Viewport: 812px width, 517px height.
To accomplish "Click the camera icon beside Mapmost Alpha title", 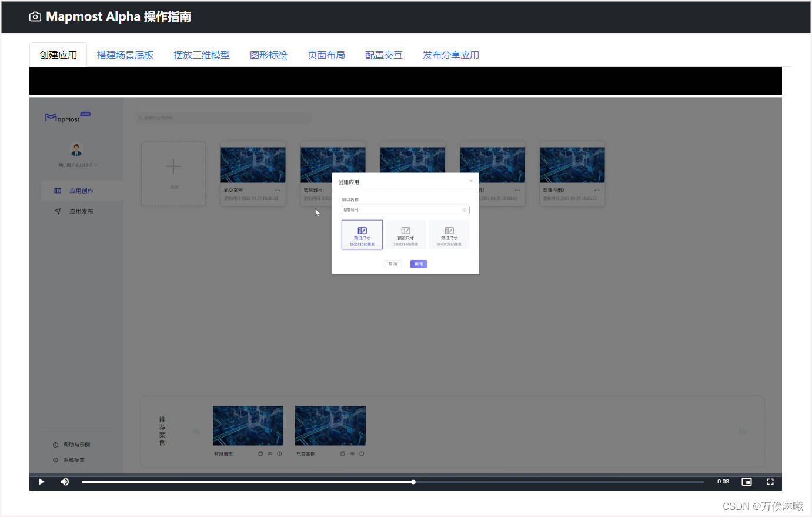I will tap(35, 17).
